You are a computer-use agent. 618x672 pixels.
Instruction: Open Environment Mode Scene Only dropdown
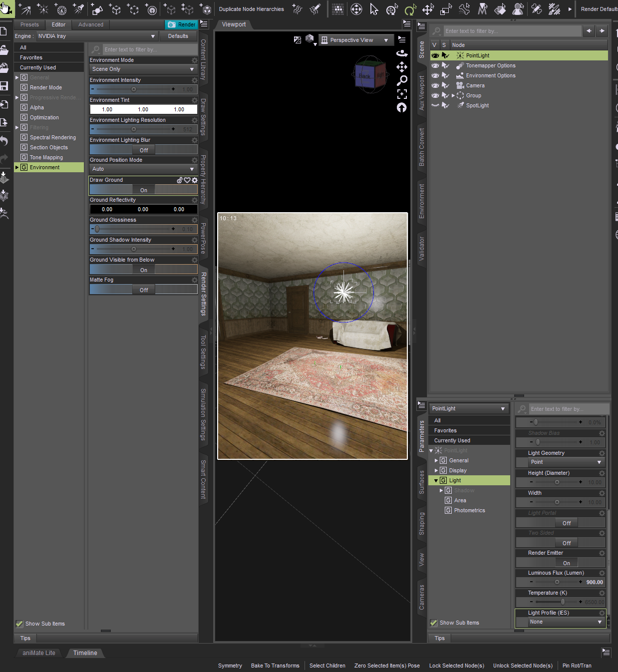[143, 69]
